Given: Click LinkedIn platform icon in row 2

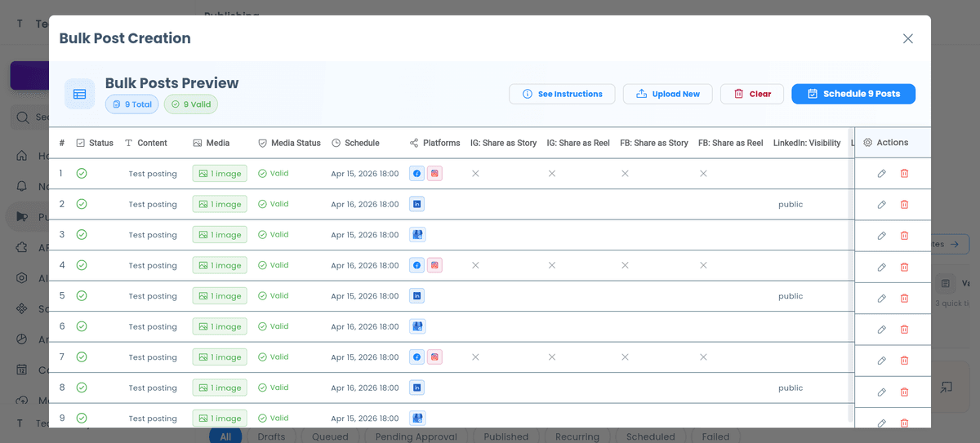Looking at the screenshot, I should point(416,204).
